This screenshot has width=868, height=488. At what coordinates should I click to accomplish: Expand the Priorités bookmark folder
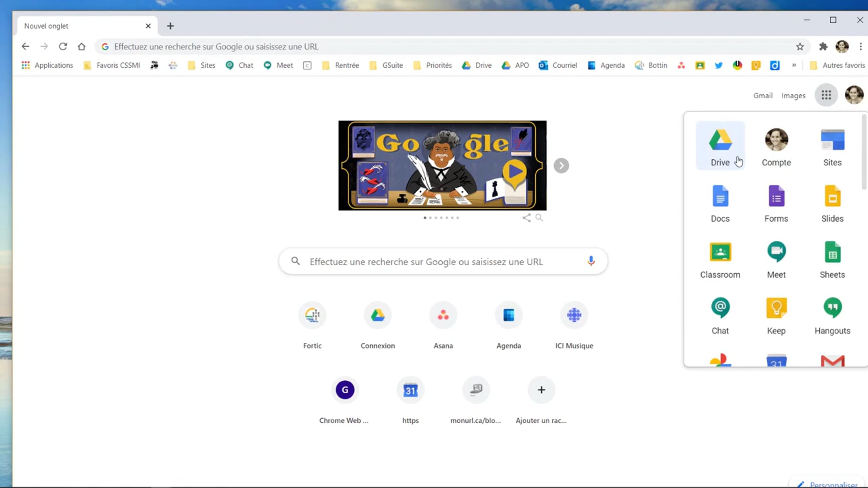point(433,65)
